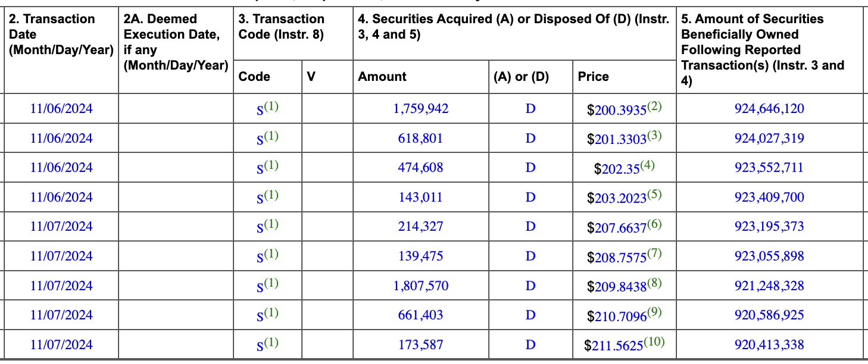This screenshot has height=364, width=868.
Task: Click the Price column header
Action: (x=593, y=77)
